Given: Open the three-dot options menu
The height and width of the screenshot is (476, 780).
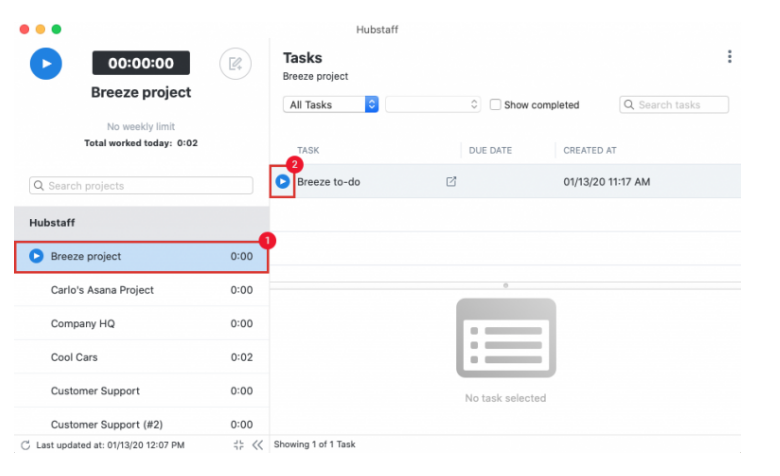Looking at the screenshot, I should click(x=730, y=57).
